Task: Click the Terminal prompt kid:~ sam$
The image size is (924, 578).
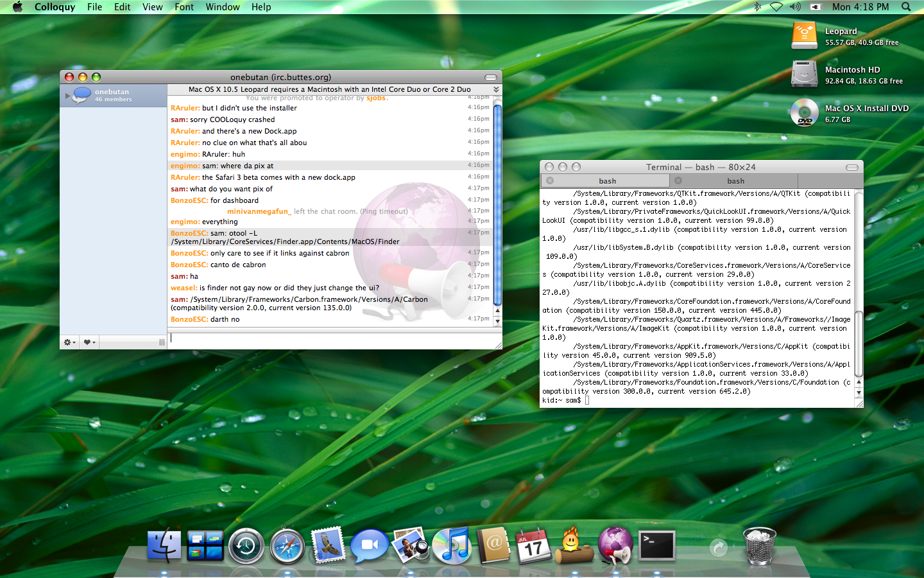Action: click(561, 400)
